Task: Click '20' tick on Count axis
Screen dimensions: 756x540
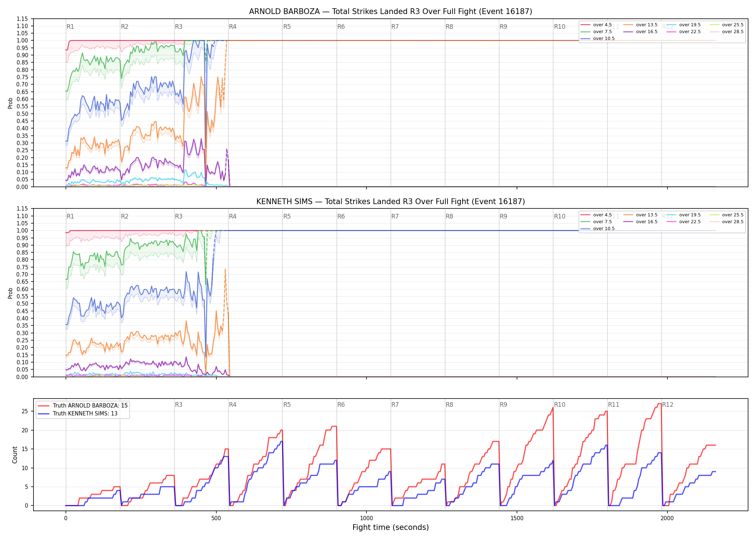Action: pyautogui.click(x=25, y=430)
